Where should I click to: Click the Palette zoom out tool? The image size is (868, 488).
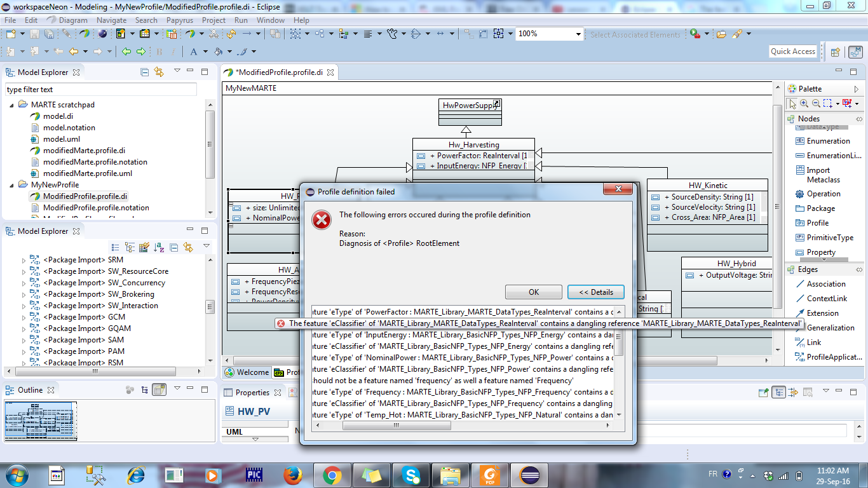pyautogui.click(x=815, y=103)
